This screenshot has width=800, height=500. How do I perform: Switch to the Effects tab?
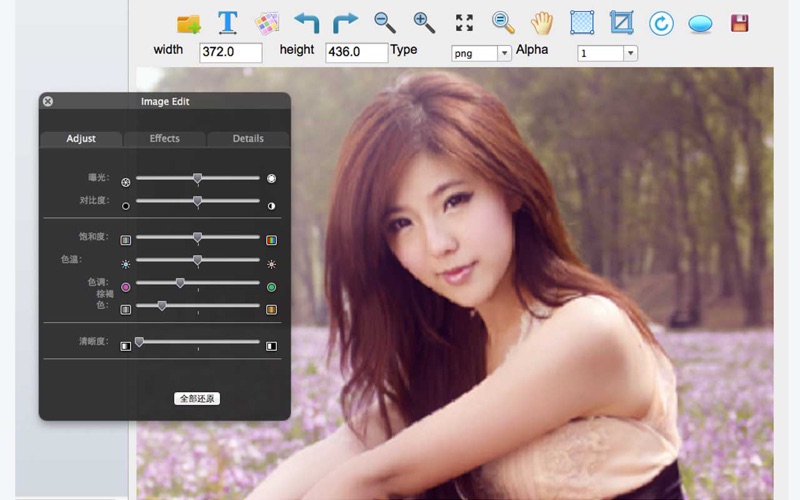(x=164, y=139)
